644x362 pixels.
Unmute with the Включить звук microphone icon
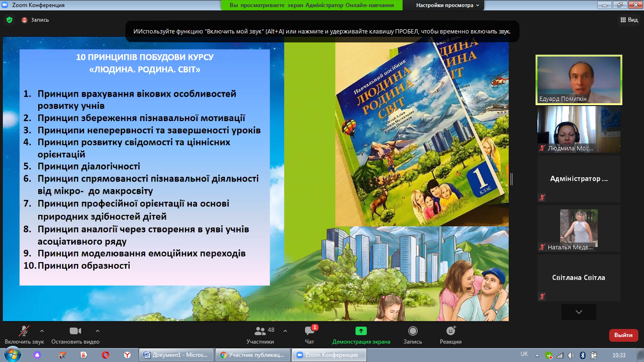[x=24, y=331]
